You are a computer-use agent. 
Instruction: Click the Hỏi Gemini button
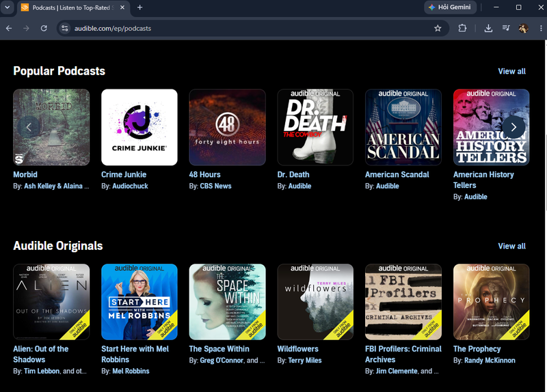450,8
